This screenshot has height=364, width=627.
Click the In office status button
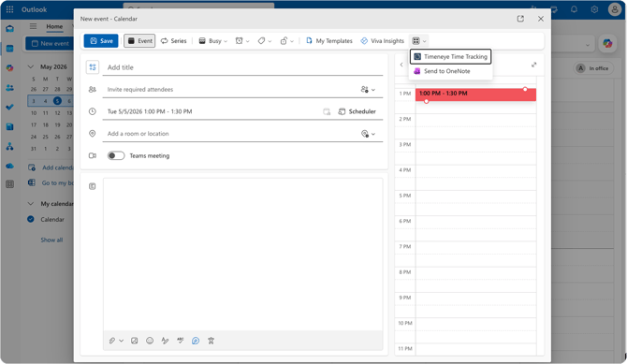[594, 68]
